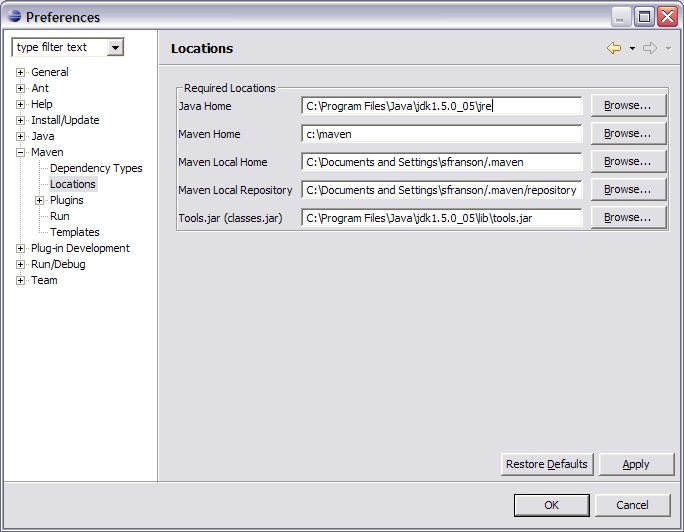The width and height of the screenshot is (684, 532).
Task: Click the Locations page heading
Action: point(202,48)
